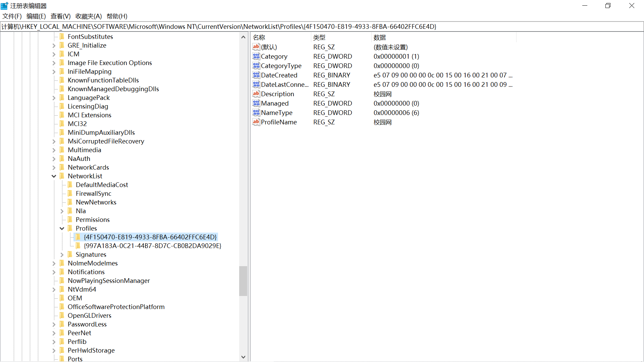This screenshot has width=644, height=362.
Task: Select the KnownManagedDebuggingDlls key
Action: 113,89
